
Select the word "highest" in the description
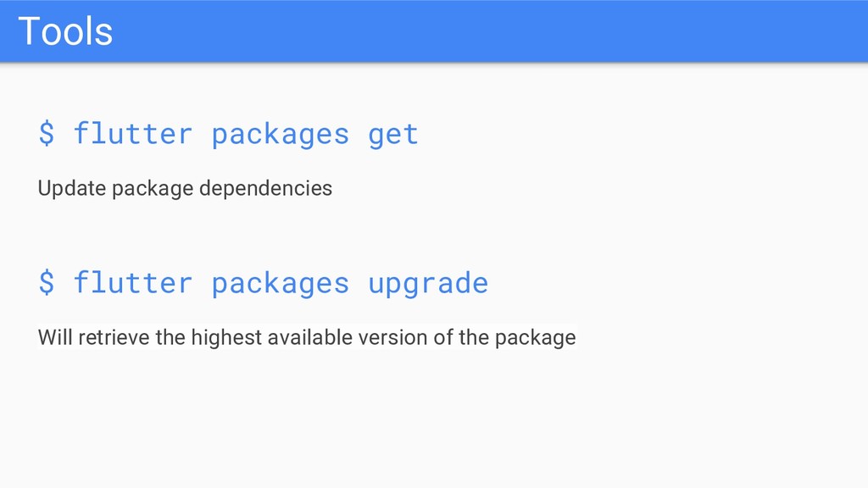click(x=226, y=337)
